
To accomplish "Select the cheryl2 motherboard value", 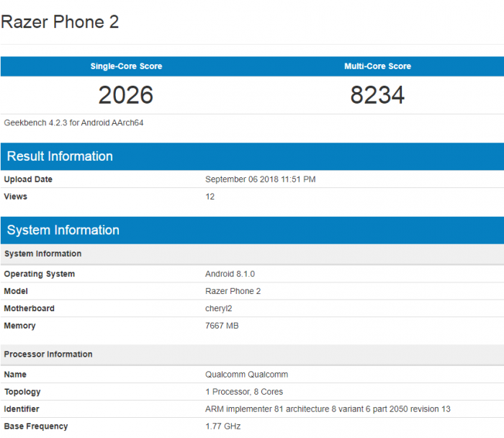I will (x=220, y=309).
